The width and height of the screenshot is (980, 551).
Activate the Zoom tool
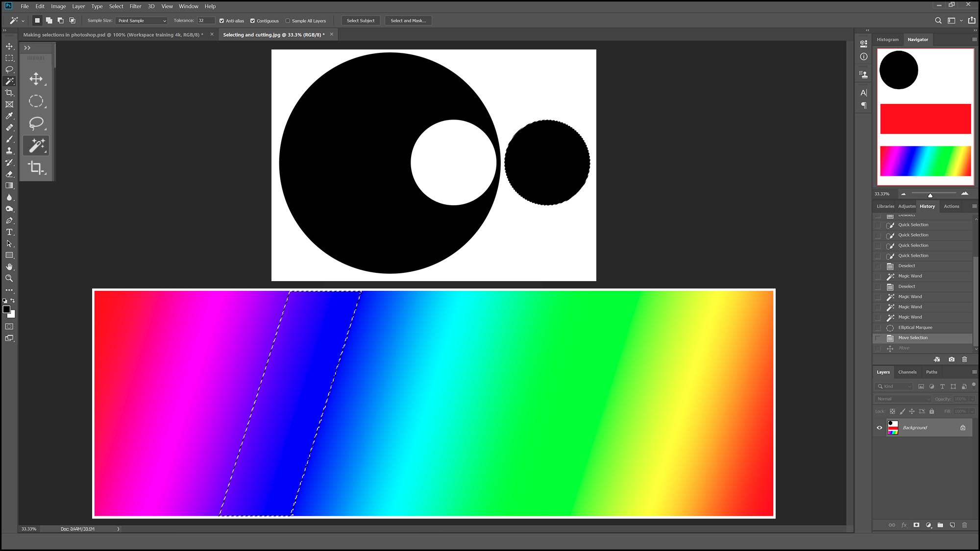(x=9, y=278)
